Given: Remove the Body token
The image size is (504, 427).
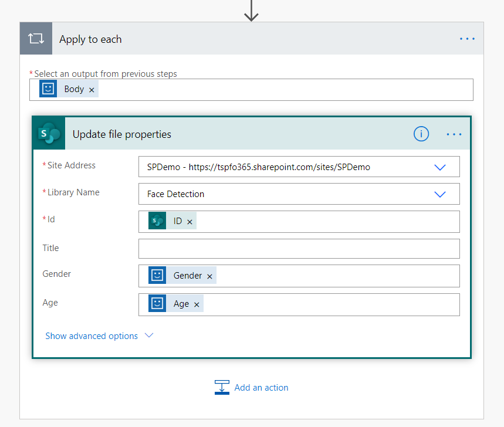Looking at the screenshot, I should (x=92, y=90).
